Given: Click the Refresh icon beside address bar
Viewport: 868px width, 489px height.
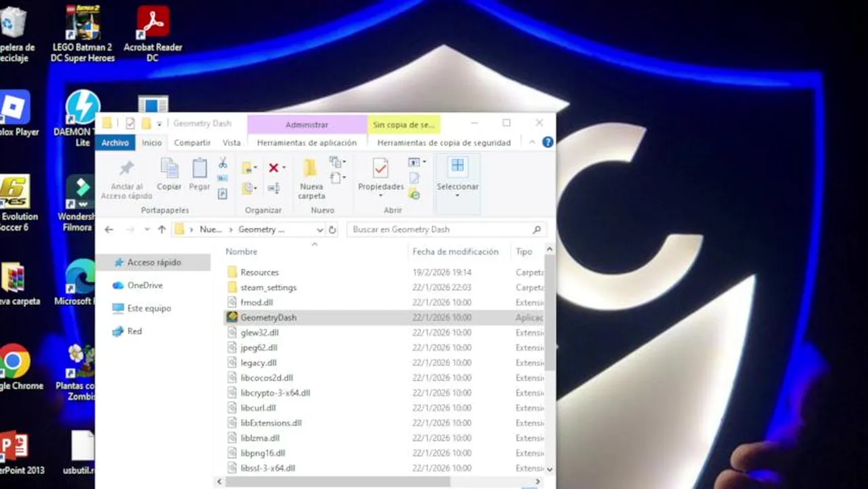Looking at the screenshot, I should tap(332, 230).
